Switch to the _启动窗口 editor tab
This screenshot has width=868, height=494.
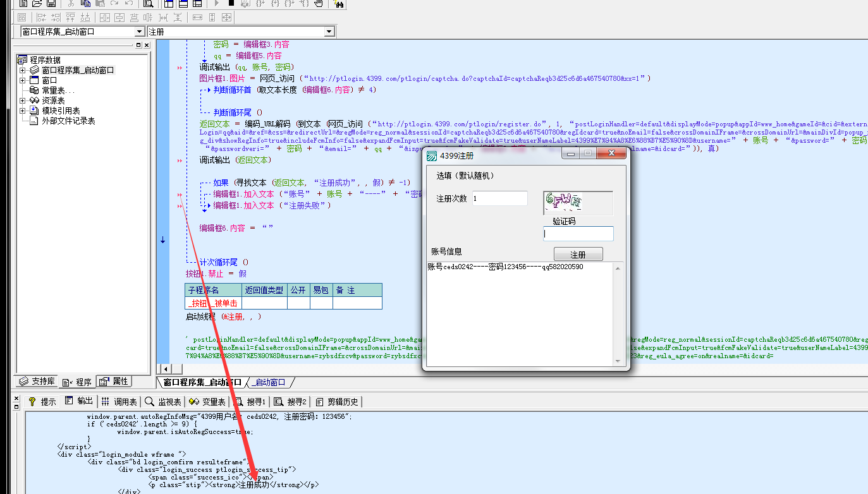(269, 382)
